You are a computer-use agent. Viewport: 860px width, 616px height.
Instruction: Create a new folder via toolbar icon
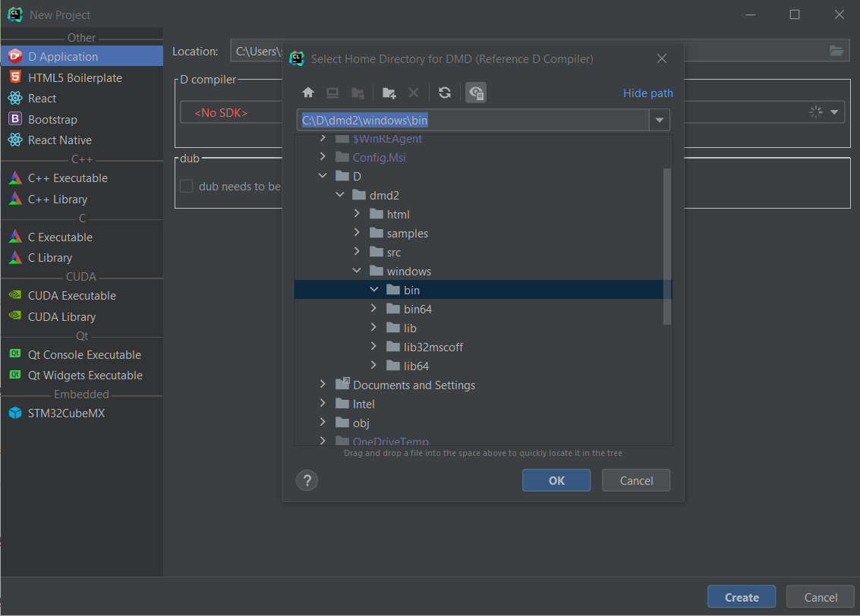coord(389,93)
